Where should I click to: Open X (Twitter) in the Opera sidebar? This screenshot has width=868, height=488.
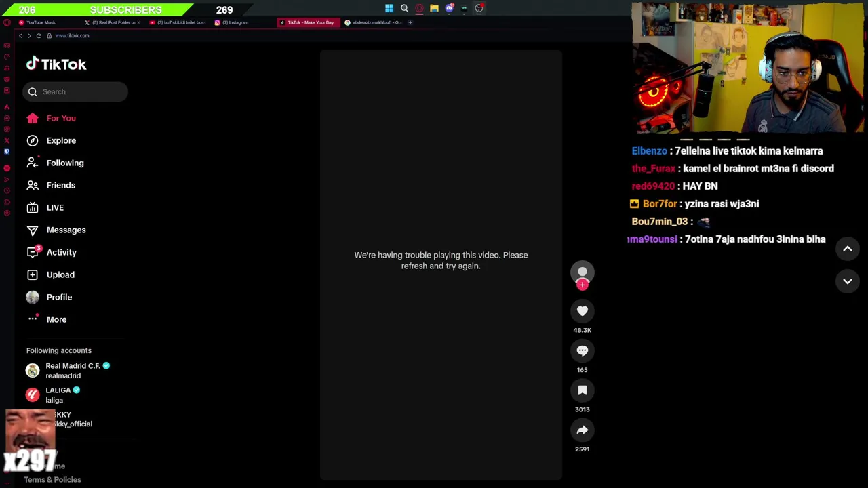(7, 140)
